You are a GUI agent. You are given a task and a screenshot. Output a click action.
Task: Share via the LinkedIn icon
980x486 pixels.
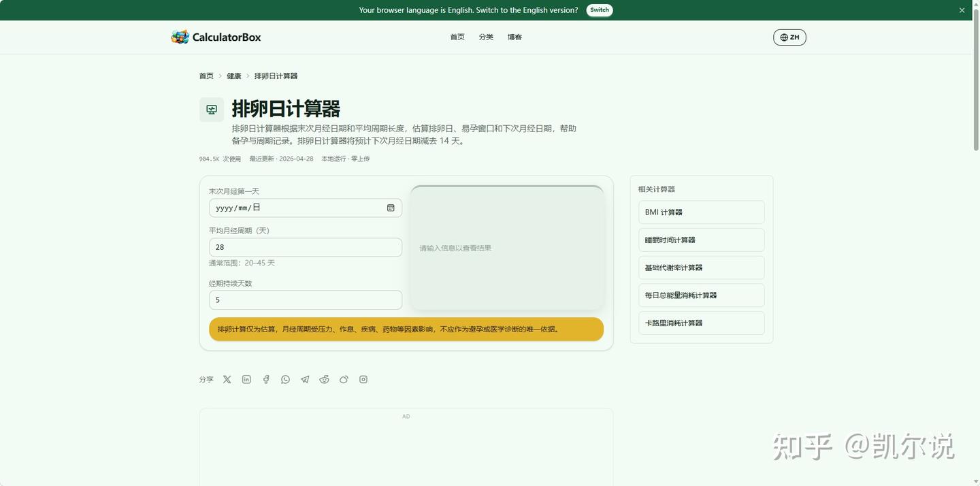click(x=246, y=380)
